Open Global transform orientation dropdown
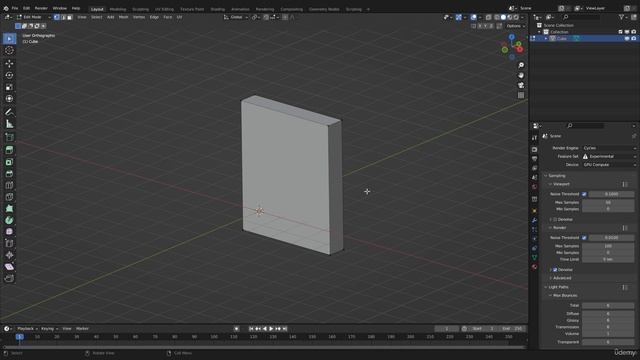Image resolution: width=640 pixels, height=360 pixels. point(236,17)
